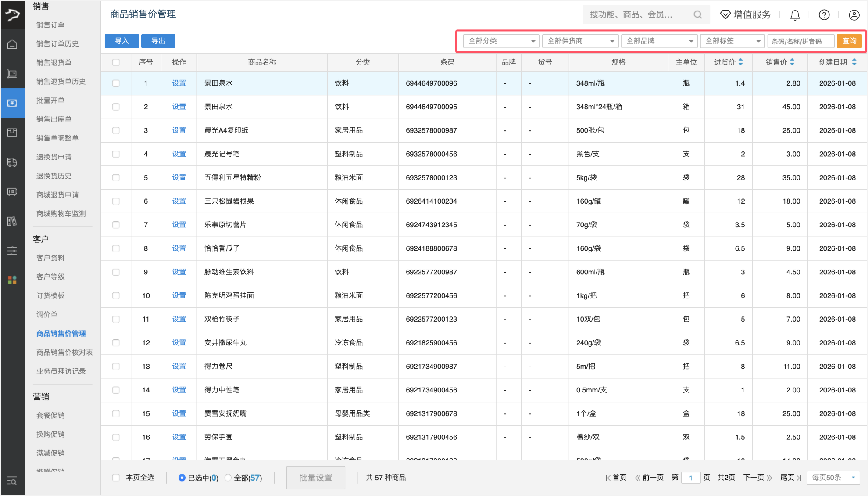Check the checkbox for 景田泉水 row 1
Image resolution: width=868 pixels, height=496 pixels.
point(116,83)
